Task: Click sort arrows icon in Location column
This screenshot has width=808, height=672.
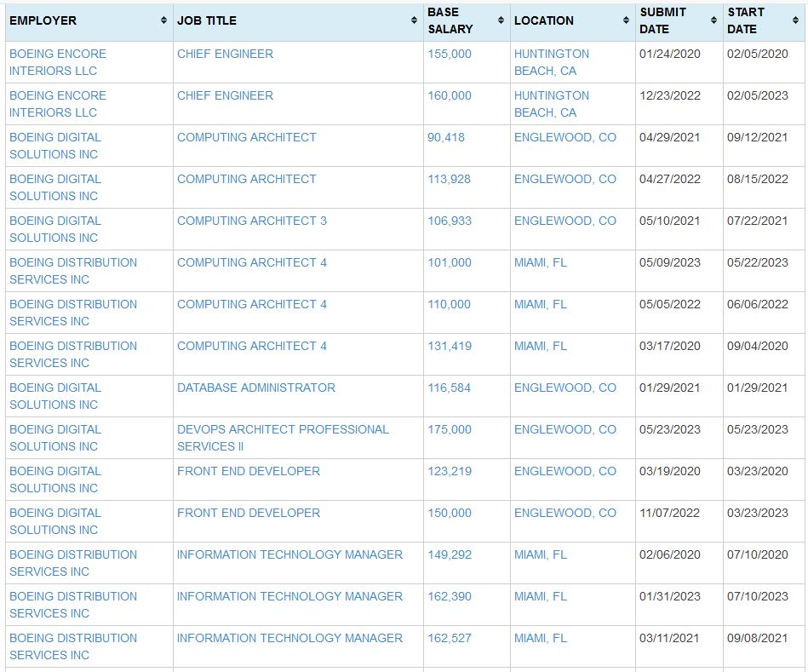Action: tap(626, 20)
